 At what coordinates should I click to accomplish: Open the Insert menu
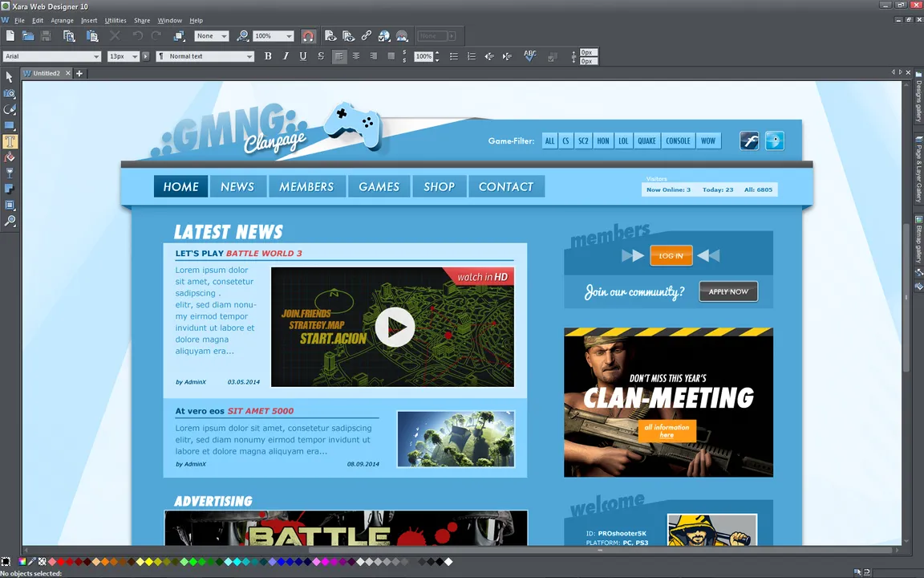[89, 20]
